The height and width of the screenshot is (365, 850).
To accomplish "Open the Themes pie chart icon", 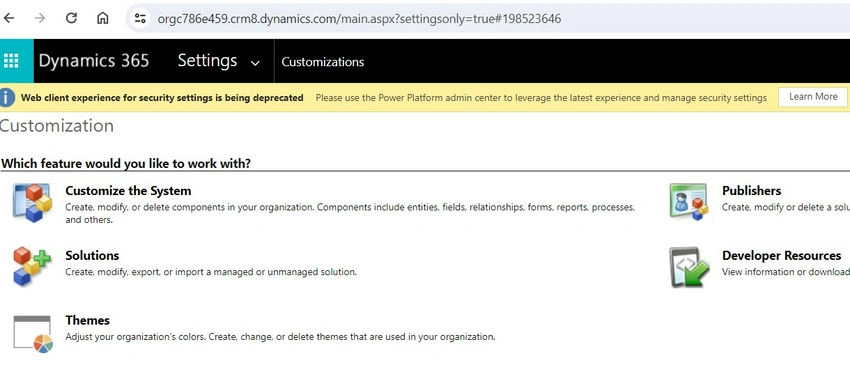I will point(33,334).
